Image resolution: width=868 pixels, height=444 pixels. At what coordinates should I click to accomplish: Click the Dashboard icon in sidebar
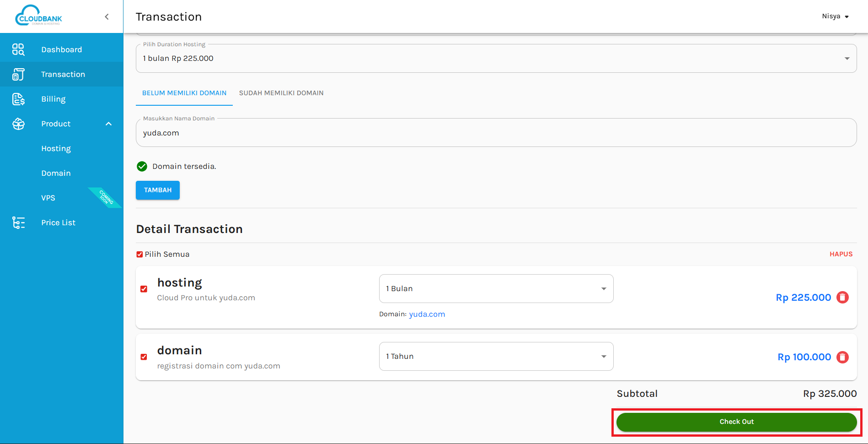click(18, 49)
